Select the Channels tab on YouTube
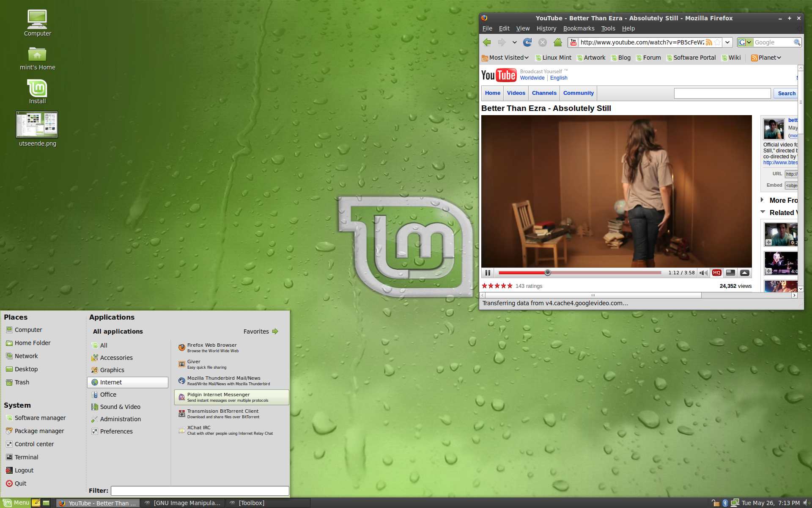Screen dimensions: 812x508 [x=544, y=93]
